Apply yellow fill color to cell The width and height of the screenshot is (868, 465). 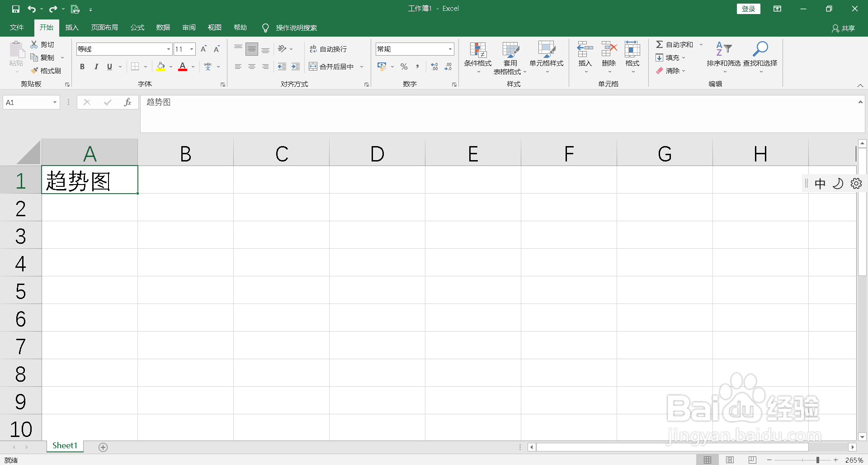click(160, 66)
